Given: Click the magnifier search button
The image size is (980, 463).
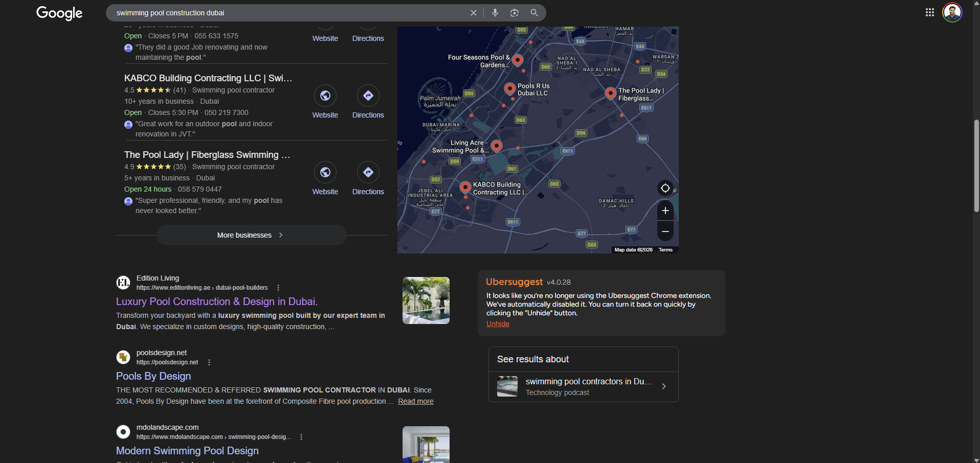Looking at the screenshot, I should click(x=534, y=13).
